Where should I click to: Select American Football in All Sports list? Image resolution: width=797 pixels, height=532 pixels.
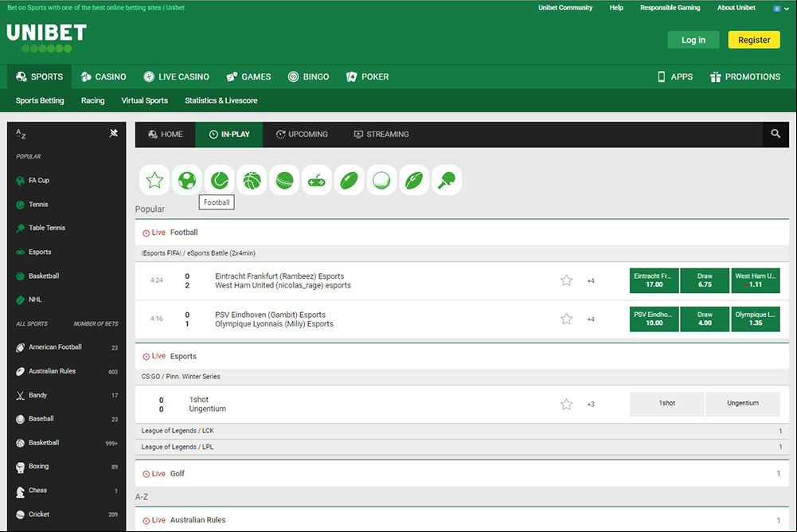[x=67, y=347]
